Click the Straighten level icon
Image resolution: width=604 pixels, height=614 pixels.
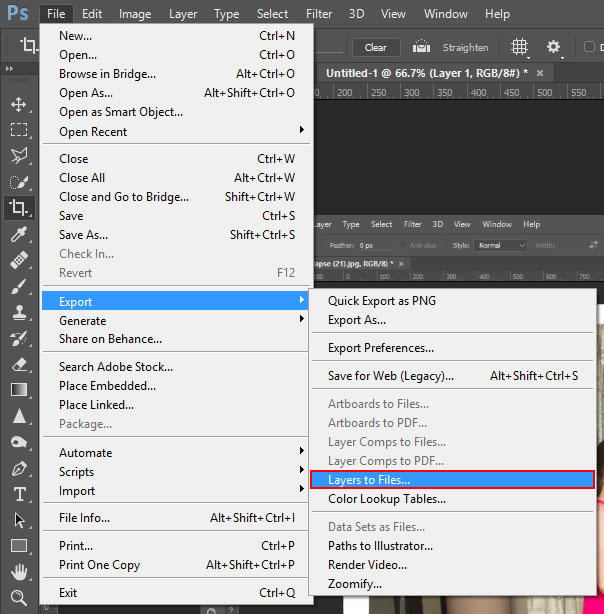[x=421, y=47]
